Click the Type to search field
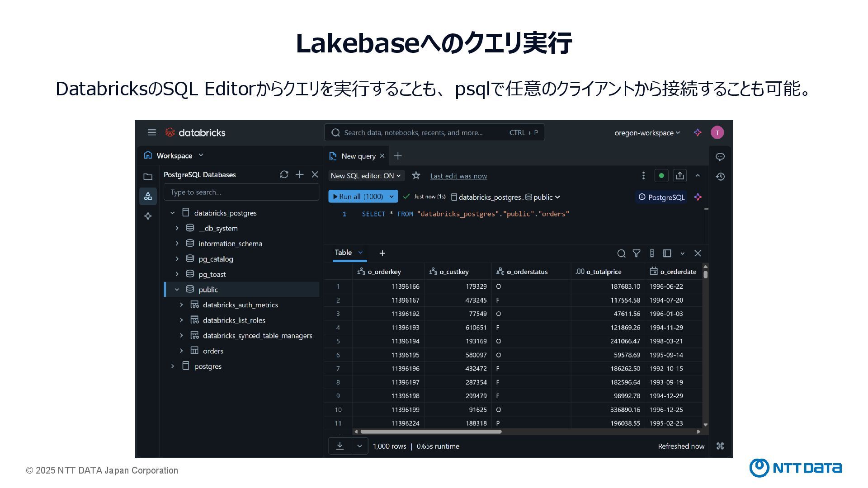Image resolution: width=868 pixels, height=488 pixels. coord(241,192)
